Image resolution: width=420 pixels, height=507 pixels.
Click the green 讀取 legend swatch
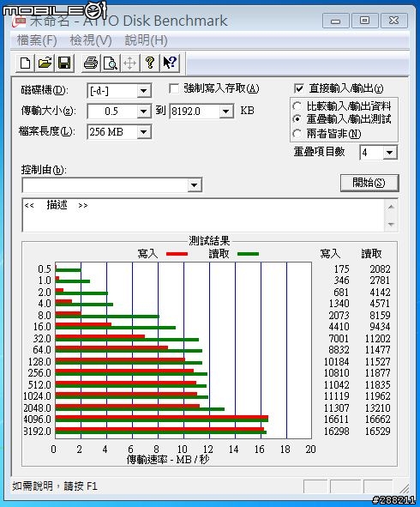[248, 254]
